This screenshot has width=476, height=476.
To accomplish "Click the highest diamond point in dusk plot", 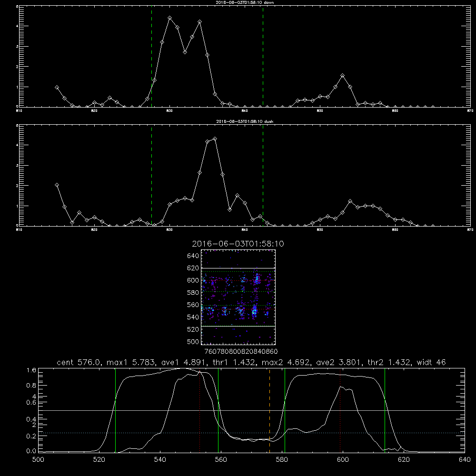I will point(215,139).
